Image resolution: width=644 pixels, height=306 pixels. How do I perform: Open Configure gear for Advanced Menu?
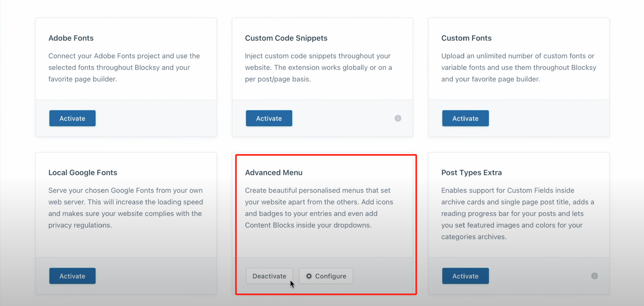(326, 276)
